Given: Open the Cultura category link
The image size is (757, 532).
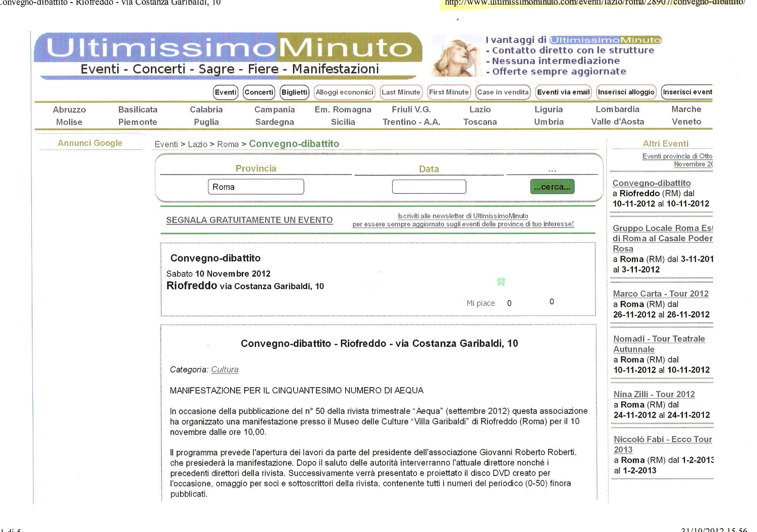Looking at the screenshot, I should (x=225, y=369).
